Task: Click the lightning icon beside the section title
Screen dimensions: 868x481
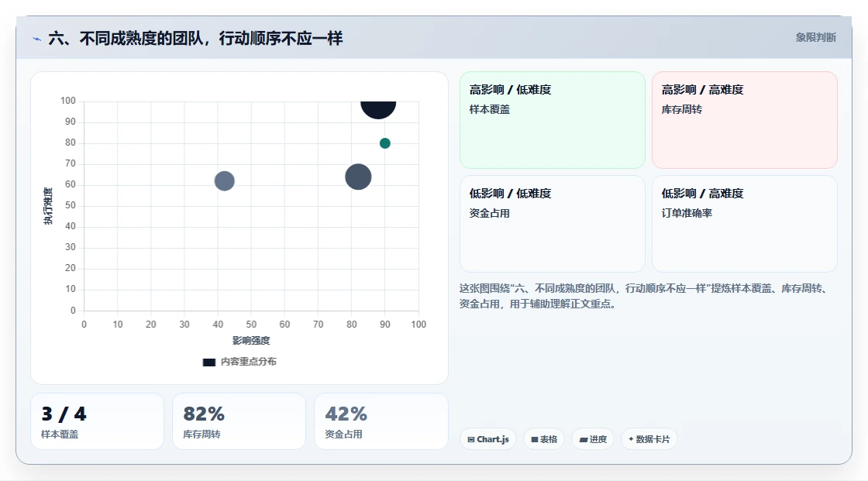Action: tap(37, 39)
